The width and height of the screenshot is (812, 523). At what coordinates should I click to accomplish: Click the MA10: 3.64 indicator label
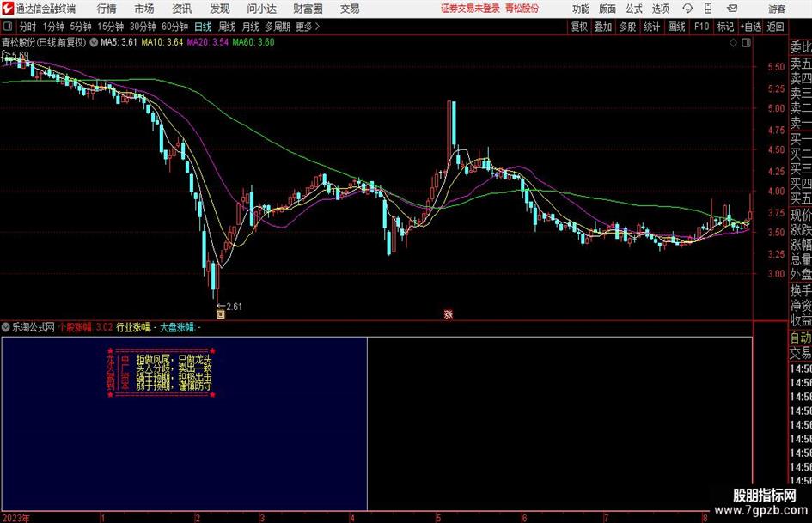(x=162, y=42)
